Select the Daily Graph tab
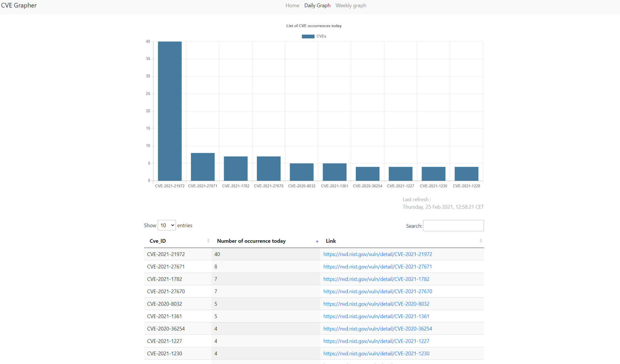Viewport: 620px width, 364px height. click(x=317, y=5)
